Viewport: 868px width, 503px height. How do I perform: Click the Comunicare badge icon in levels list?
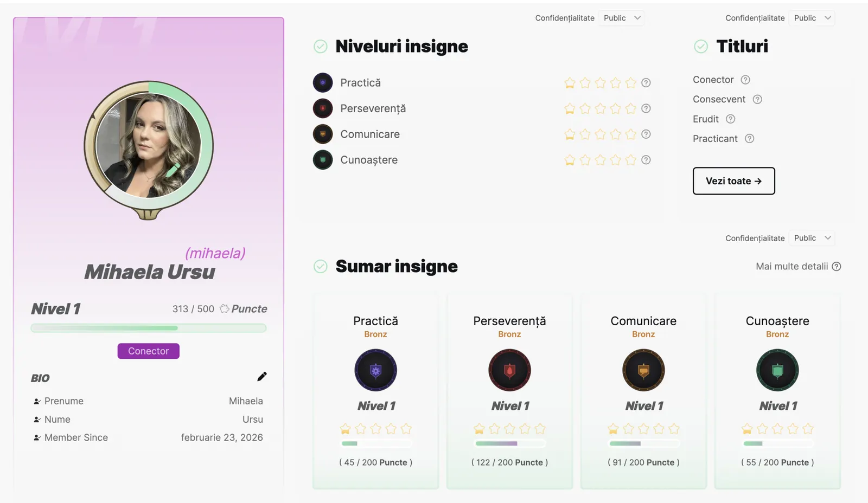click(323, 134)
